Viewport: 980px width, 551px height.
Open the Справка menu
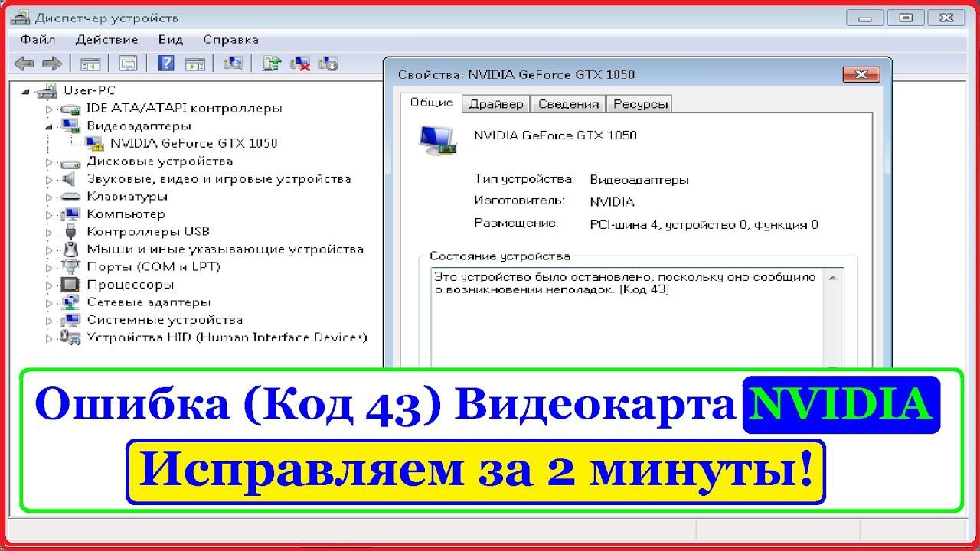tap(230, 39)
